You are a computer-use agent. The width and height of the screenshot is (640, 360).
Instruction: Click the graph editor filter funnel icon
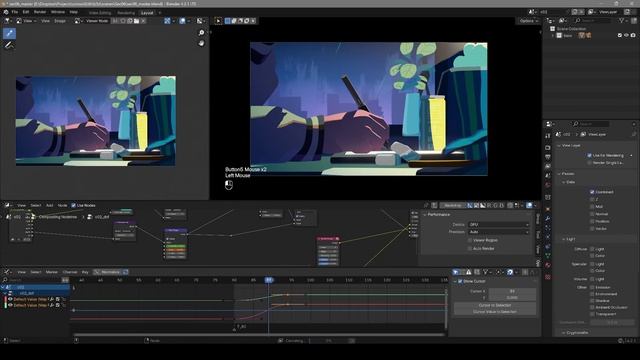pos(485,272)
